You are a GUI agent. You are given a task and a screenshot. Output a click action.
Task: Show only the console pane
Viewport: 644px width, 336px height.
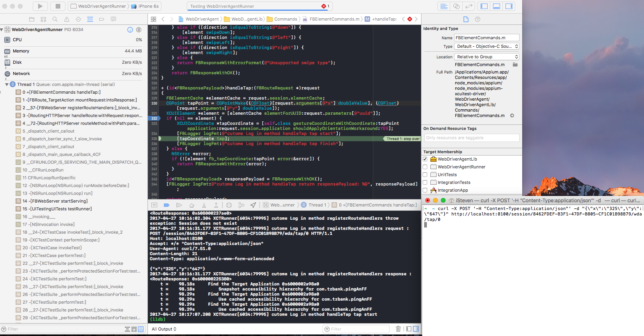point(416,329)
